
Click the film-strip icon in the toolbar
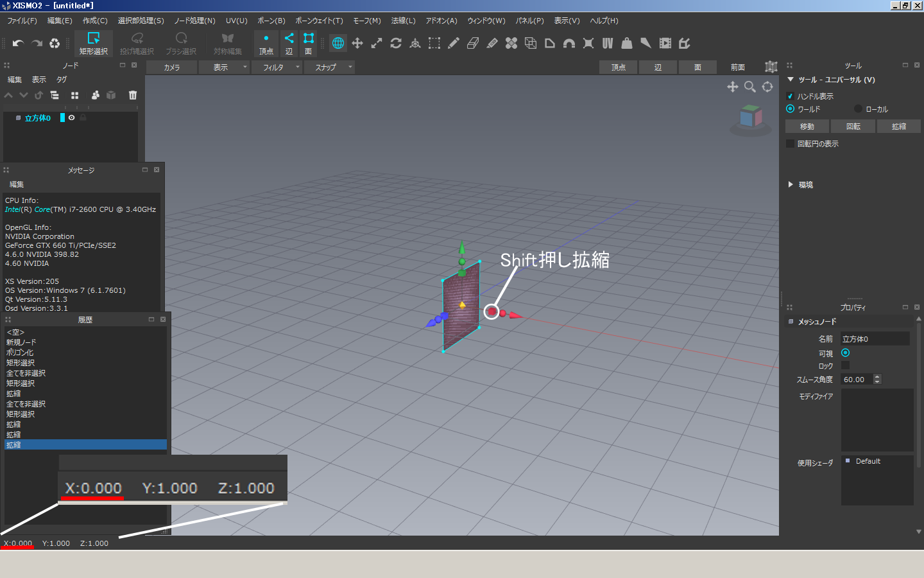665,43
